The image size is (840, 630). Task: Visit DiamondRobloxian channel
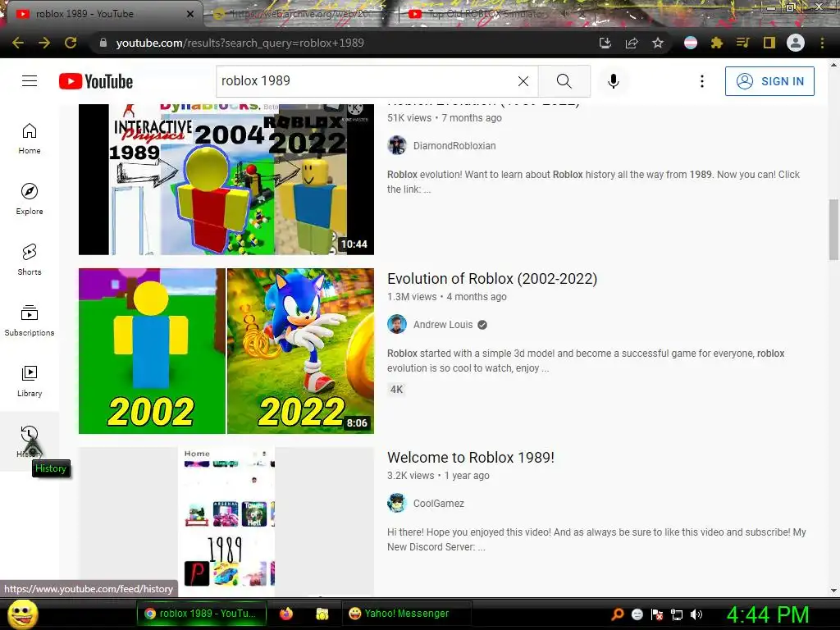tap(454, 146)
